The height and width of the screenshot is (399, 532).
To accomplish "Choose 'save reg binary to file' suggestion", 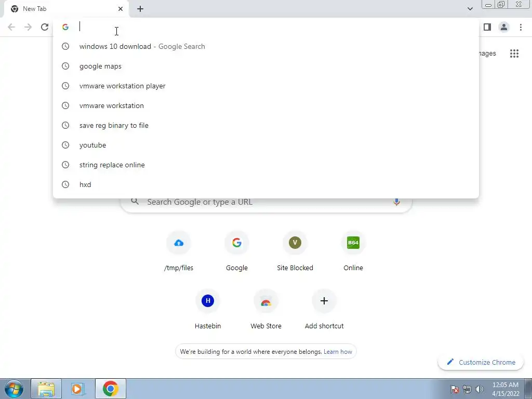I will coord(265,125).
